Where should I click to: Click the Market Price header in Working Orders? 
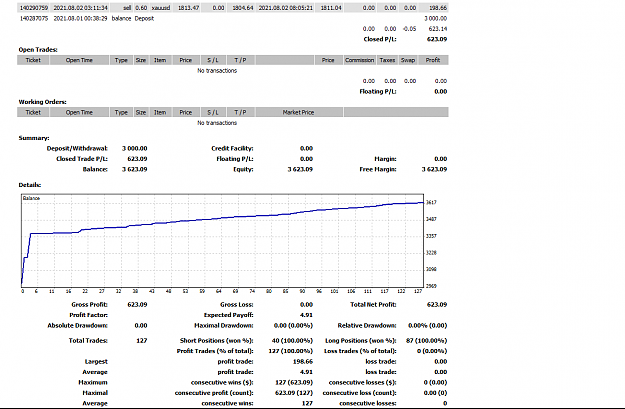pyautogui.click(x=299, y=112)
